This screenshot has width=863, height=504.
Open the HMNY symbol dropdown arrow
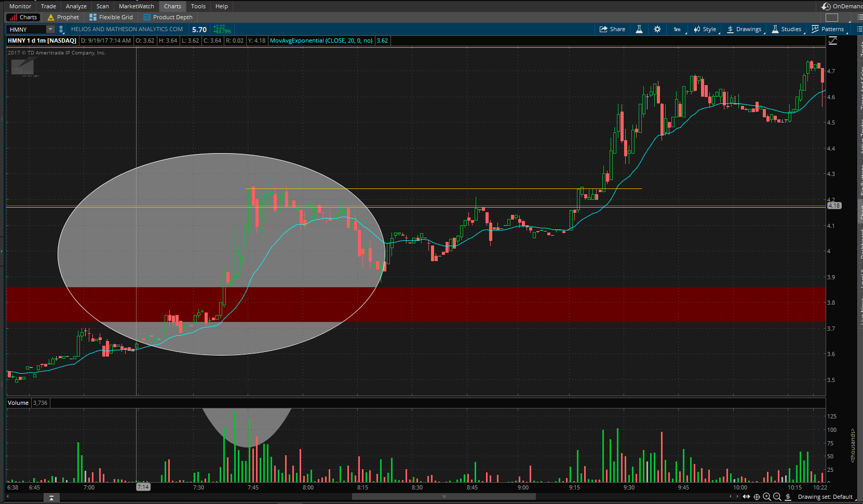[50, 30]
